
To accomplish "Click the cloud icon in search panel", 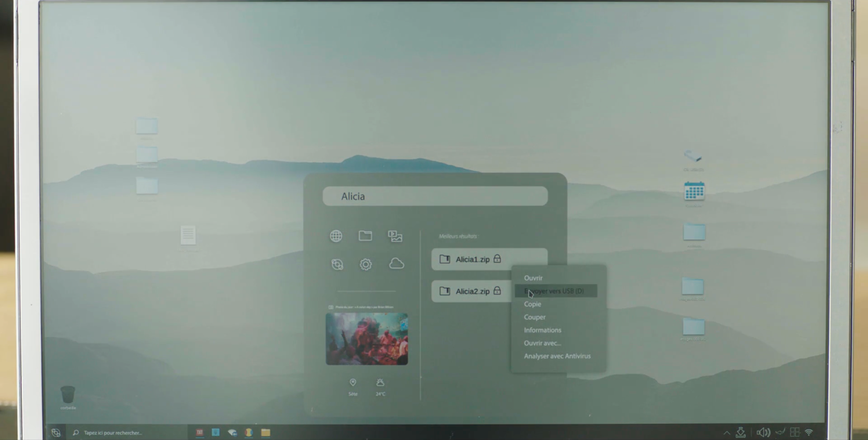I will (x=396, y=263).
